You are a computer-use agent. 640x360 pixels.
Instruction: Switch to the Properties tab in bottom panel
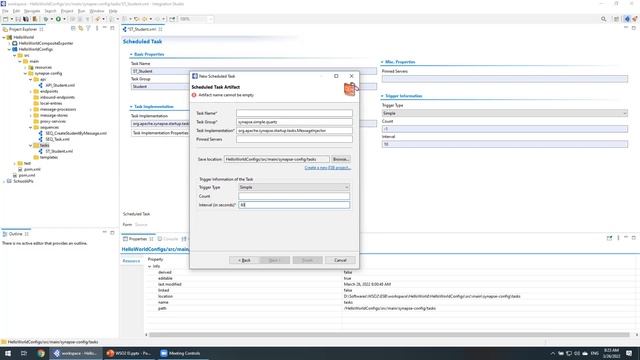click(x=138, y=239)
